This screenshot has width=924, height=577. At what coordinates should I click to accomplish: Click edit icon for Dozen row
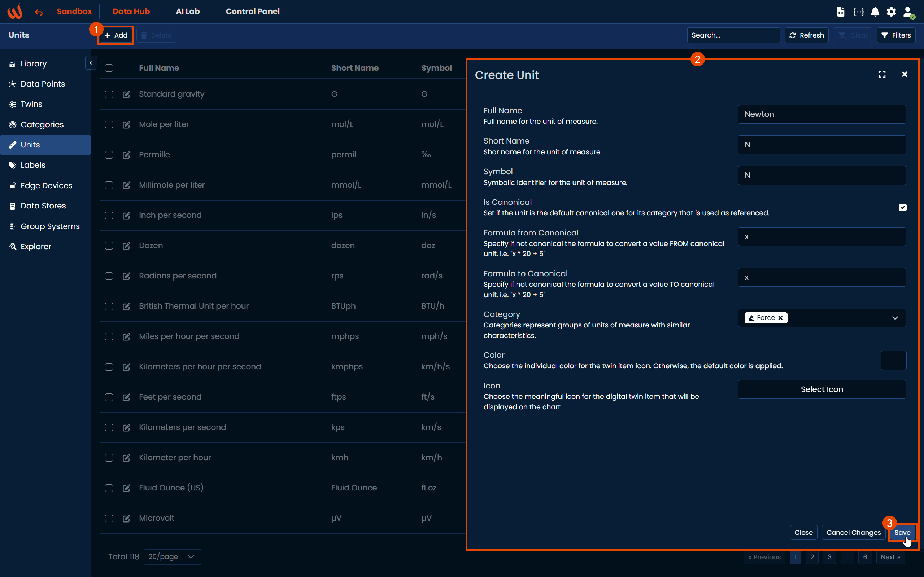click(x=126, y=246)
